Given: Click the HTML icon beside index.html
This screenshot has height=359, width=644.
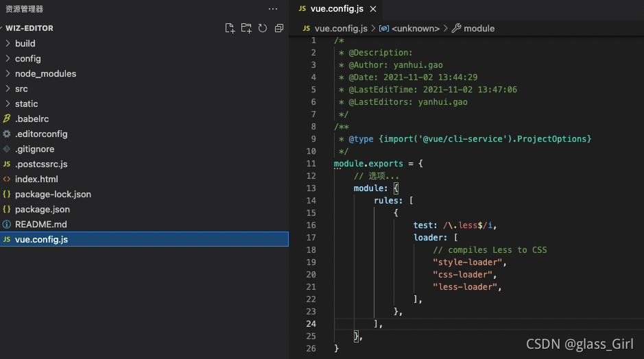Looking at the screenshot, I should [7, 179].
